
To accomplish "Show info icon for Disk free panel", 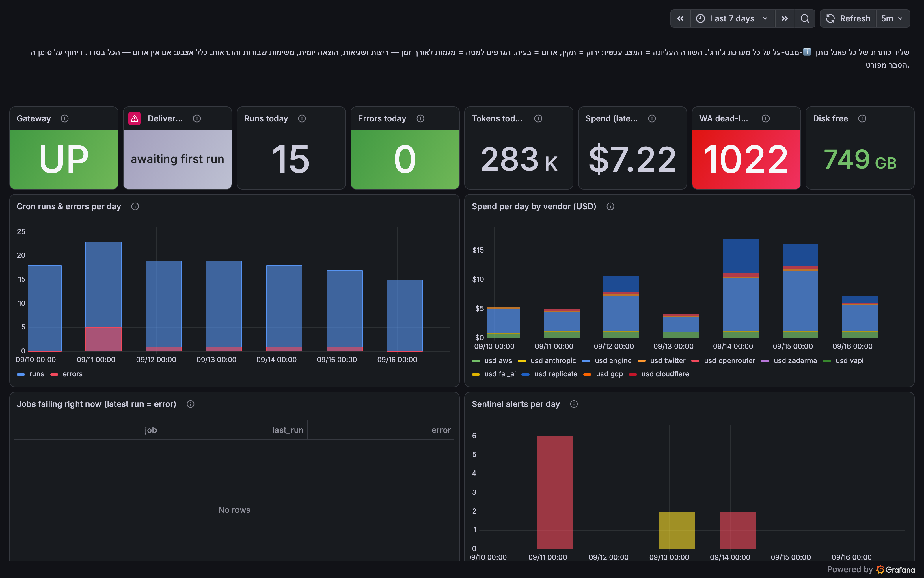I will click(x=862, y=118).
